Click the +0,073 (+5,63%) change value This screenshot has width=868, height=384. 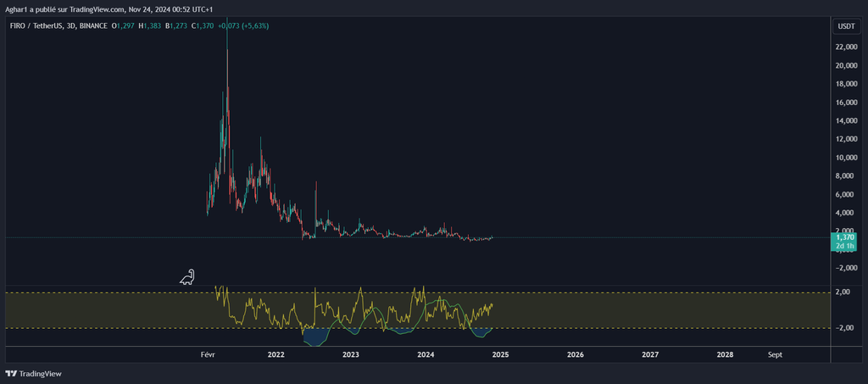(243, 25)
